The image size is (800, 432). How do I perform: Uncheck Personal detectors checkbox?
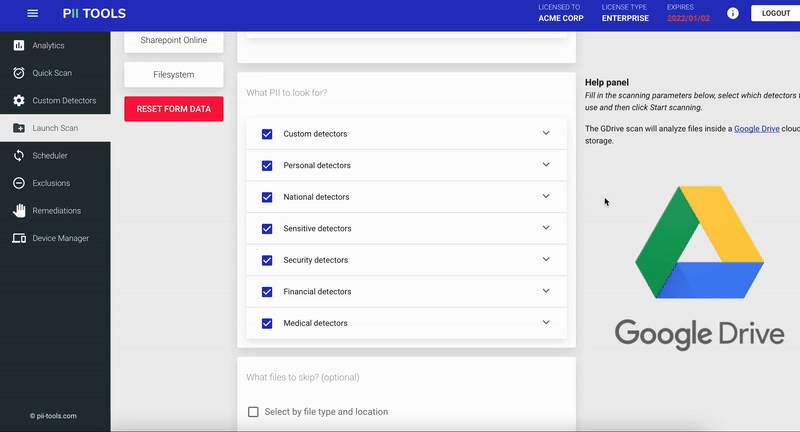point(267,166)
